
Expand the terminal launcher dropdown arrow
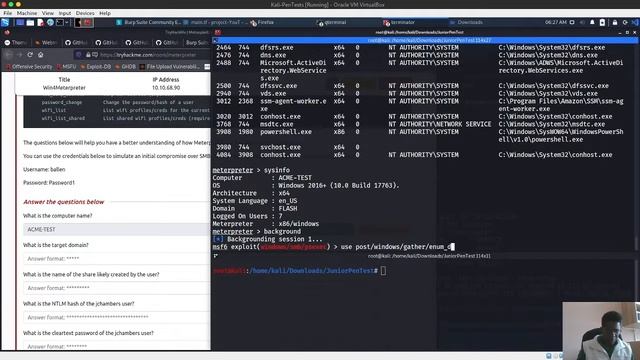tap(67, 23)
